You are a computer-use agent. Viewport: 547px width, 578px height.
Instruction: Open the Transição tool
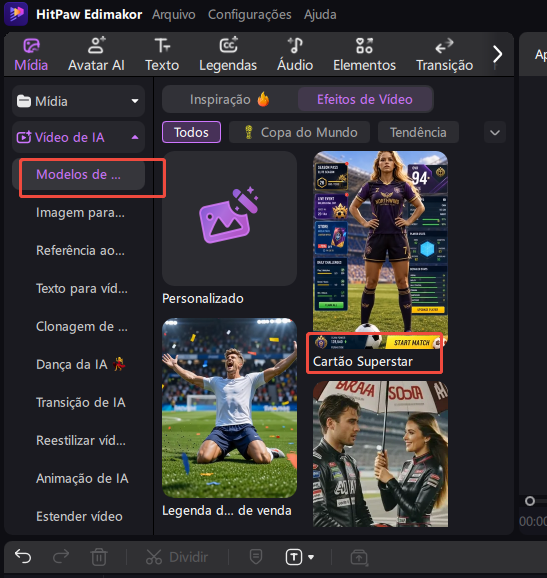(x=445, y=55)
